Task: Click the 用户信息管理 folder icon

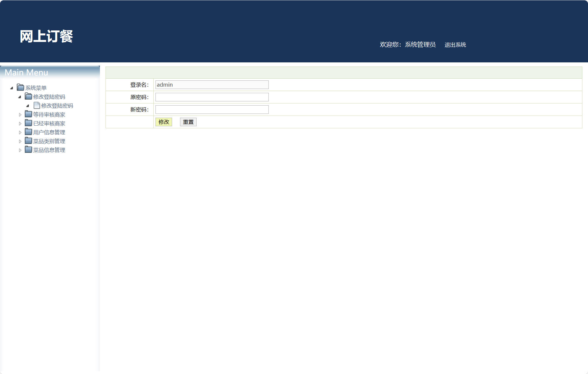Action: click(28, 132)
